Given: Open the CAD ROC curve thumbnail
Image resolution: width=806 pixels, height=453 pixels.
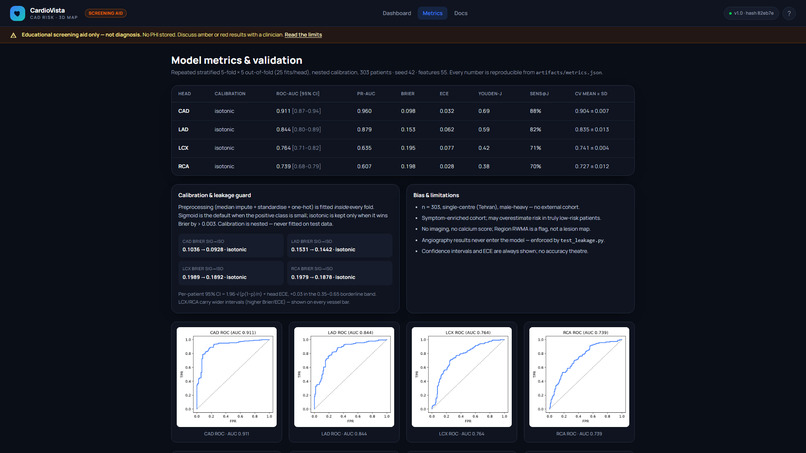Looking at the screenshot, I should point(227,377).
